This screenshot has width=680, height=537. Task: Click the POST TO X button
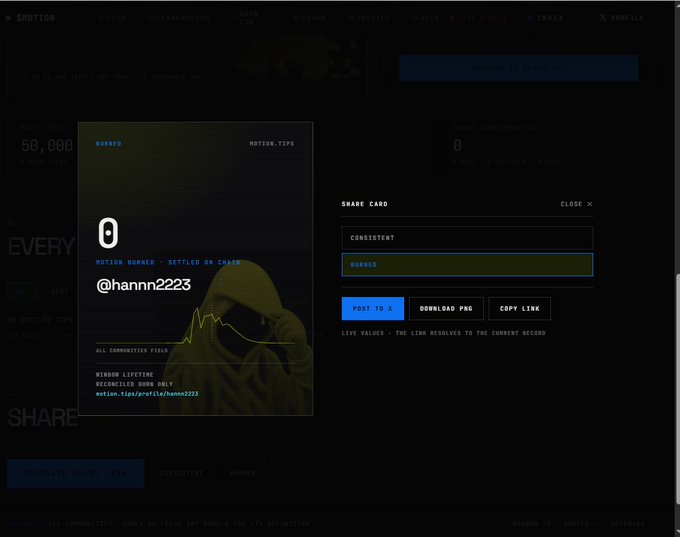pos(373,308)
